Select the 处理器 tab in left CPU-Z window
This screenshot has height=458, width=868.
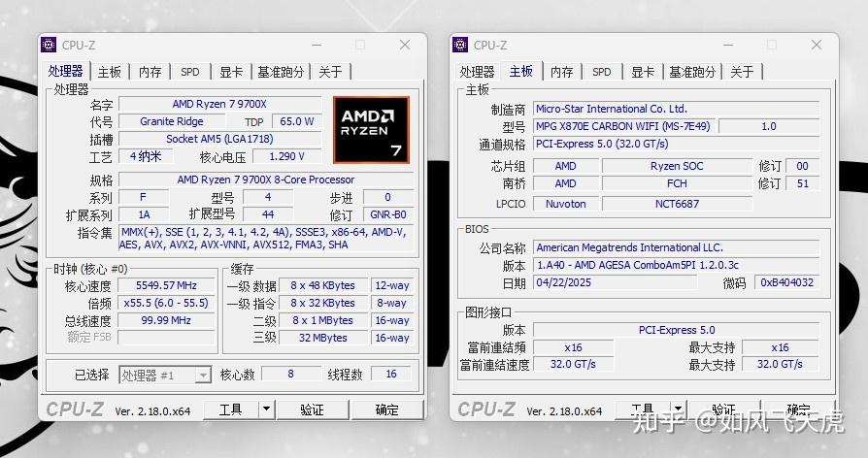(65, 71)
